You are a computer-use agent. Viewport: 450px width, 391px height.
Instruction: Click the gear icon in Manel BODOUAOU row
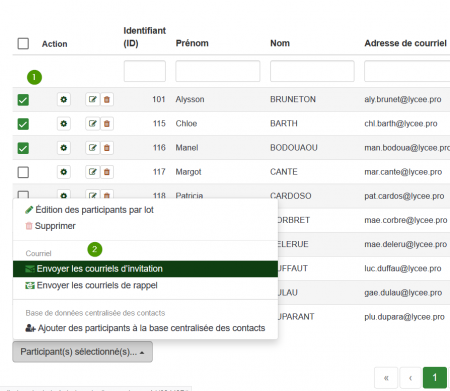pyautogui.click(x=64, y=148)
